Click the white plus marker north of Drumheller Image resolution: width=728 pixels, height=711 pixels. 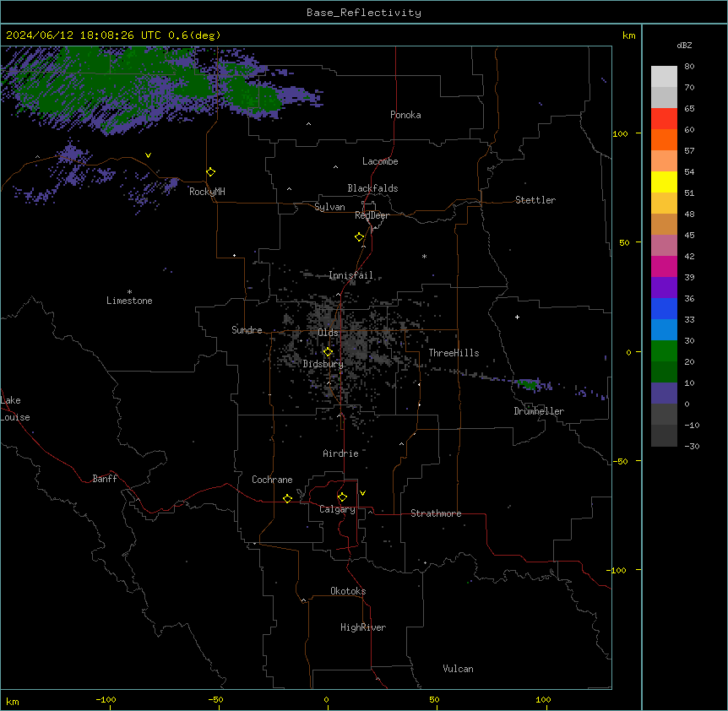click(x=517, y=317)
